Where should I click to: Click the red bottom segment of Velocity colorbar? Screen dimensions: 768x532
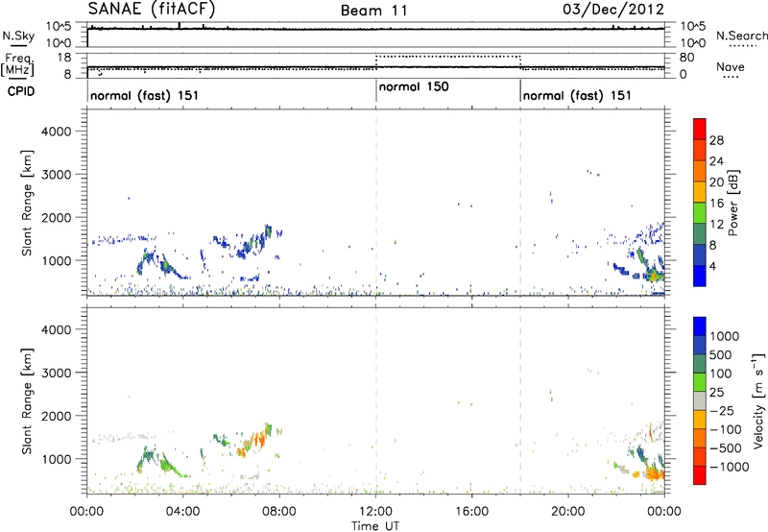[700, 475]
